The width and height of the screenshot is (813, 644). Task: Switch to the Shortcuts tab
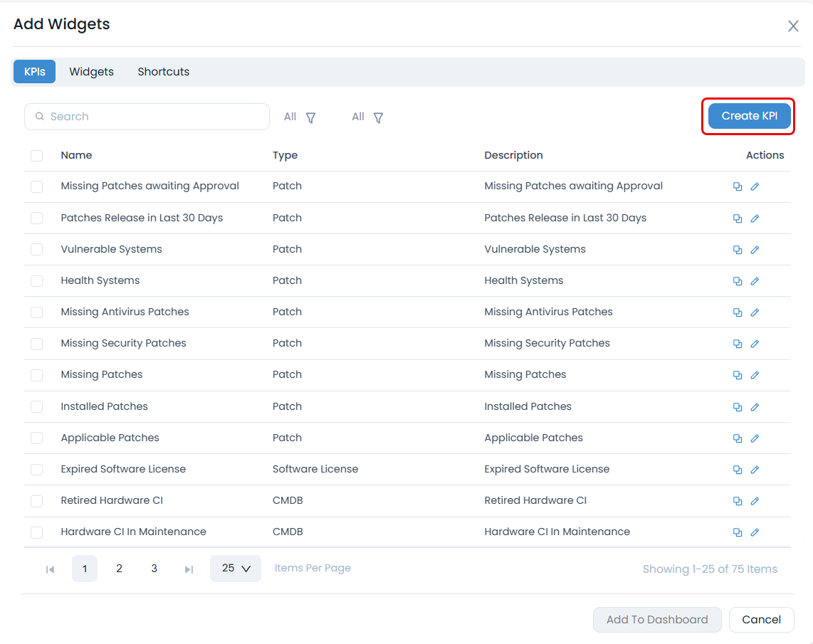[x=163, y=71]
